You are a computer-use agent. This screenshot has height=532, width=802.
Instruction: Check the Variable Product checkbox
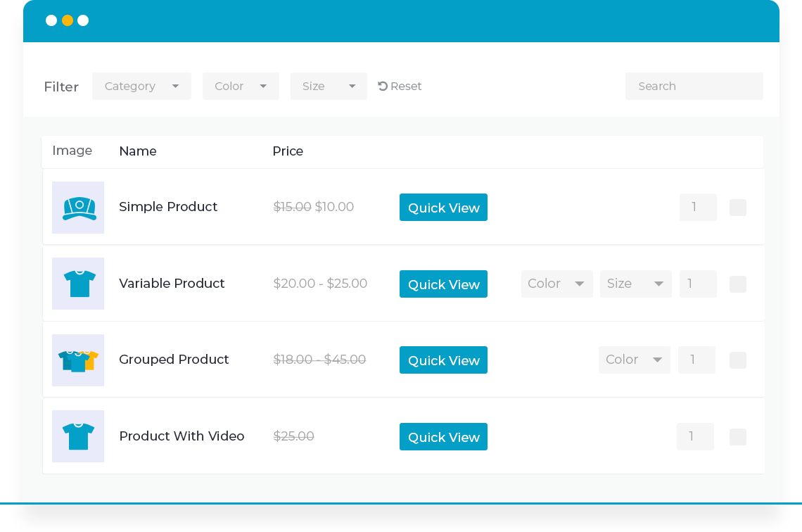[x=737, y=284]
